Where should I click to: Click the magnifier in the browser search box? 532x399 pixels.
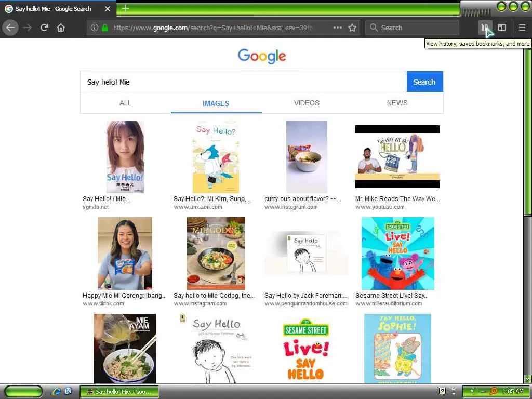click(374, 28)
